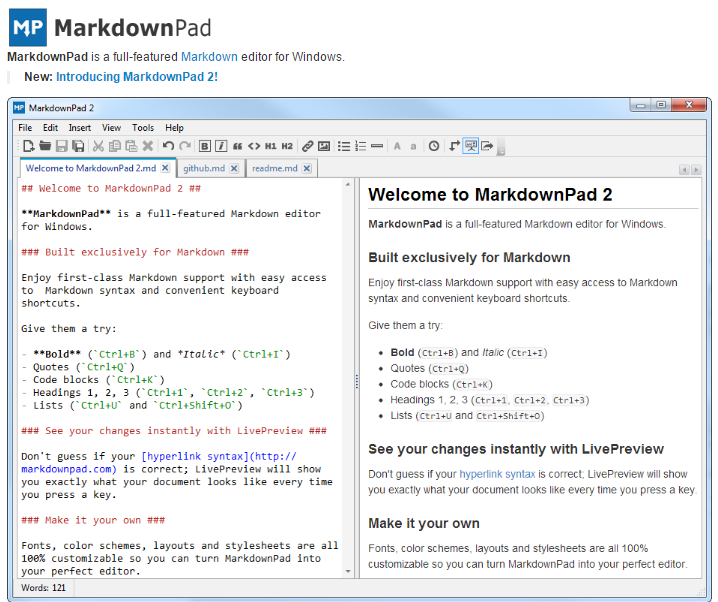This screenshot has width=718, height=602.
Task: Click editor scrollbar up arrow
Action: click(348, 184)
